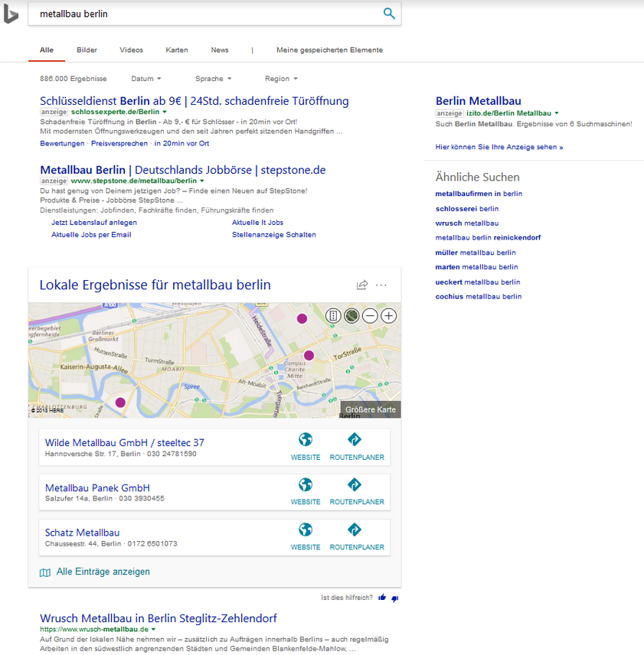Open the traffic view map icon
This screenshot has width=644, height=655.
[x=333, y=316]
